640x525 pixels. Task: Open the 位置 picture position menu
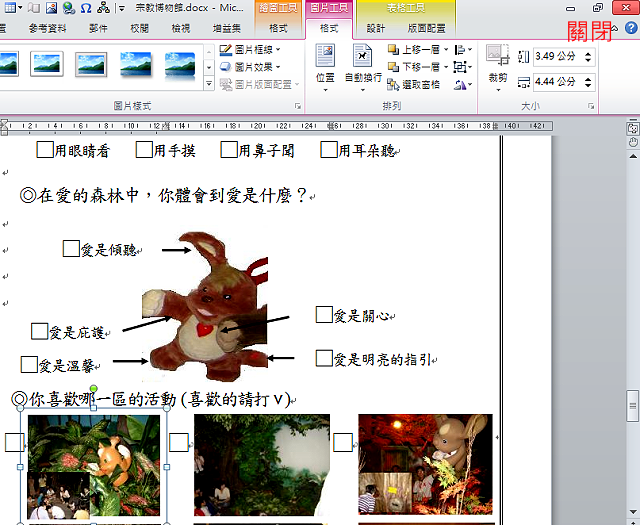click(325, 68)
